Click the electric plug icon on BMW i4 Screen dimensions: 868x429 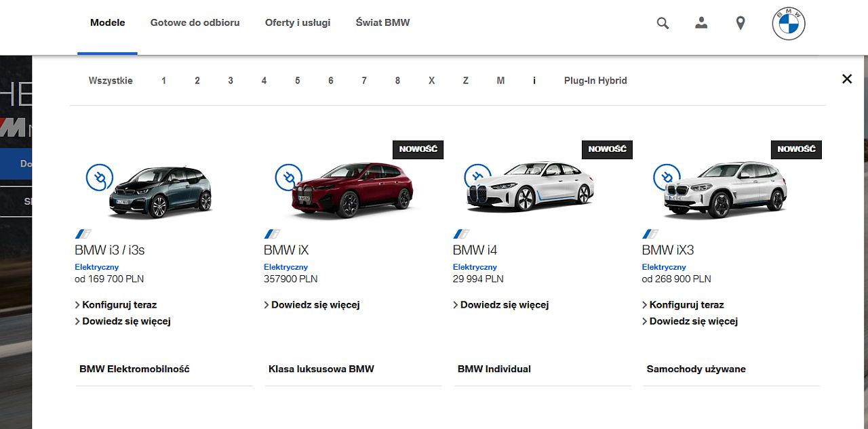pyautogui.click(x=478, y=178)
